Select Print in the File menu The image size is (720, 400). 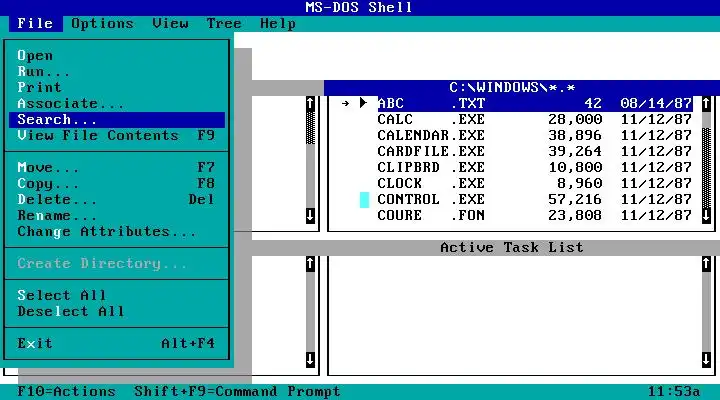pyautogui.click(x=117, y=87)
